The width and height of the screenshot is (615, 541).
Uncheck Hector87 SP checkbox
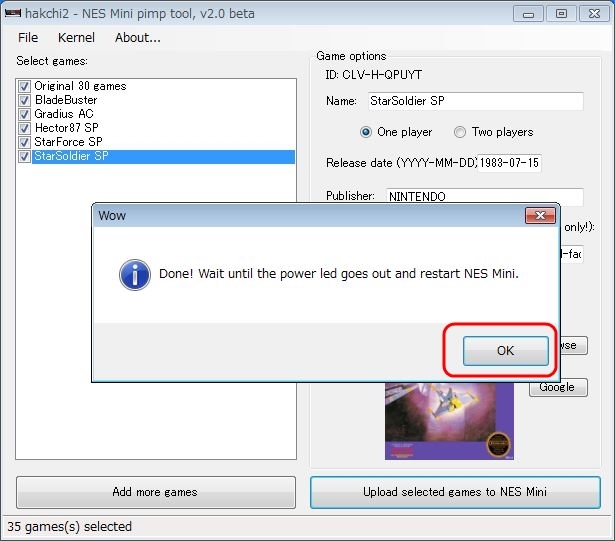click(x=24, y=128)
